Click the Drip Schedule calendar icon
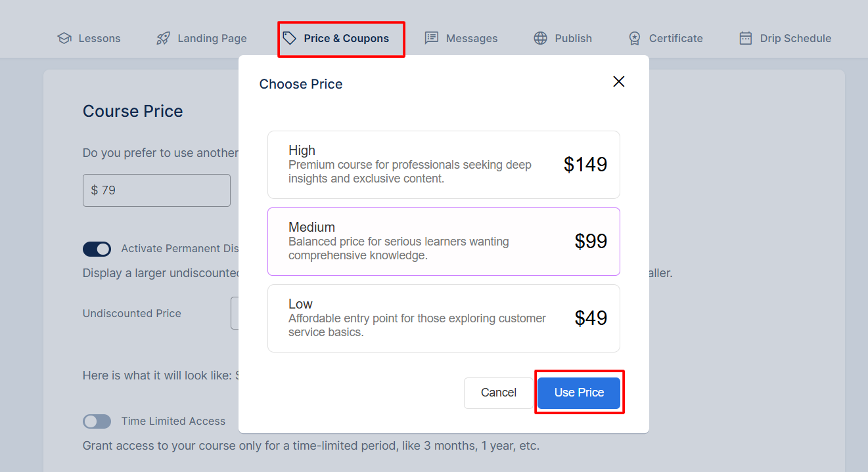This screenshot has height=472, width=868. pos(745,38)
